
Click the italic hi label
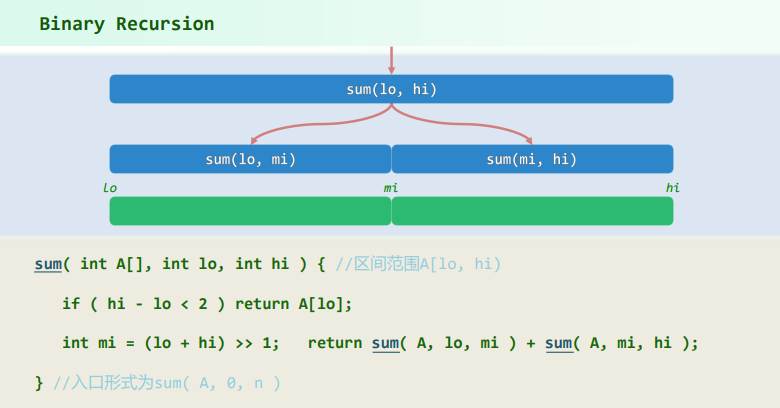tap(672, 187)
